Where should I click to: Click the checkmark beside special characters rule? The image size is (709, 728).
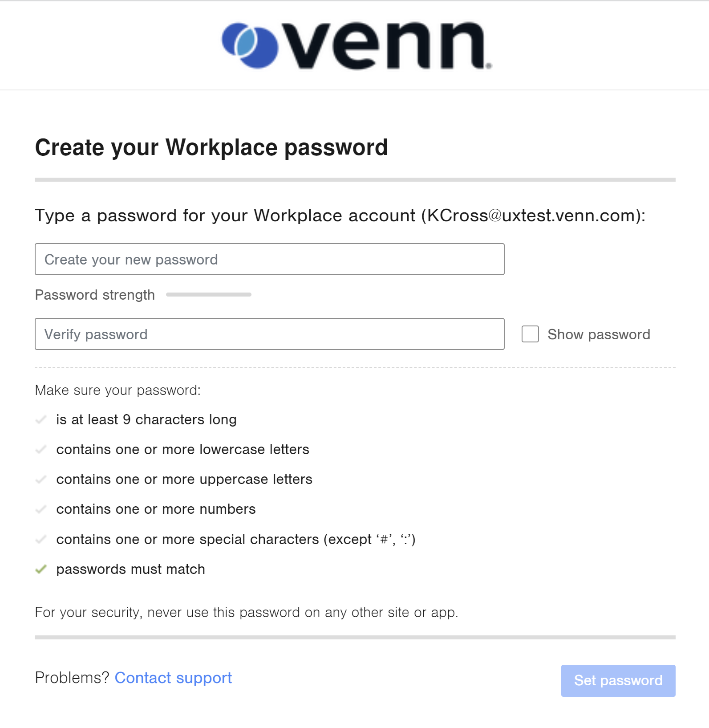click(x=41, y=539)
